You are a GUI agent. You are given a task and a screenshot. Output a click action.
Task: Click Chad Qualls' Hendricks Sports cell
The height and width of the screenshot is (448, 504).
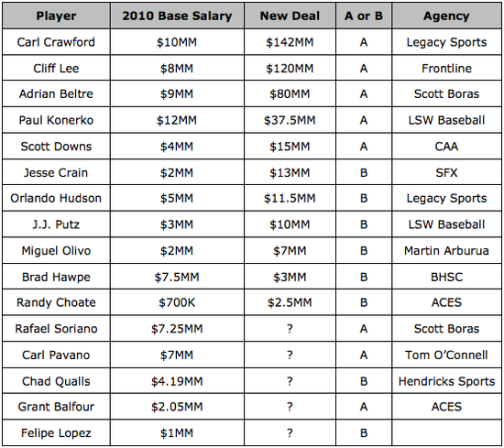[x=446, y=381]
